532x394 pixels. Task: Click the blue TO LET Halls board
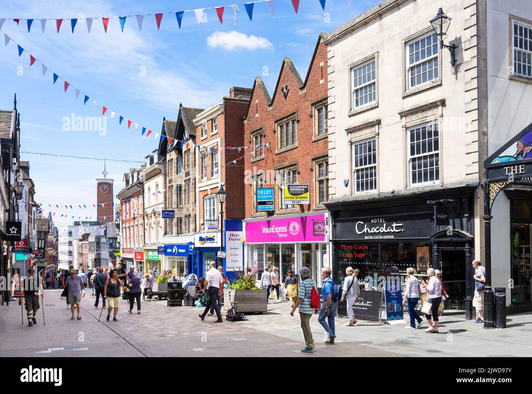coord(265,200)
